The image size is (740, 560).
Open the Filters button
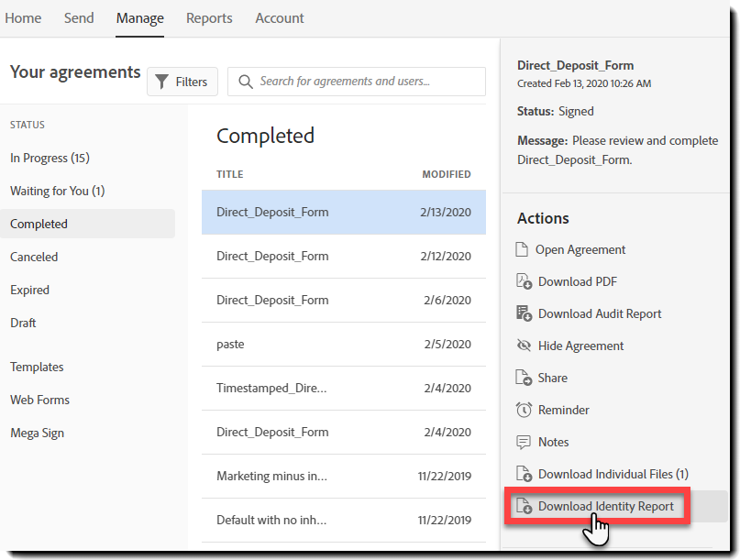pos(182,82)
